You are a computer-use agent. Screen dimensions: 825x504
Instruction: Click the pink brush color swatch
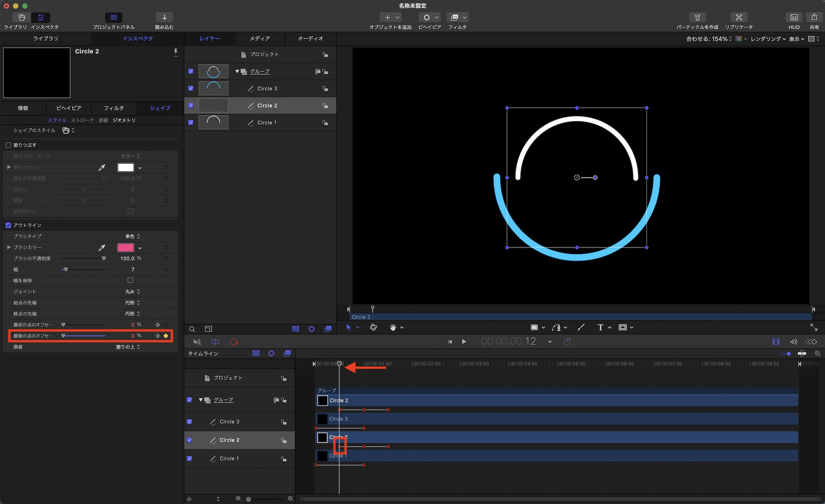pyautogui.click(x=125, y=247)
